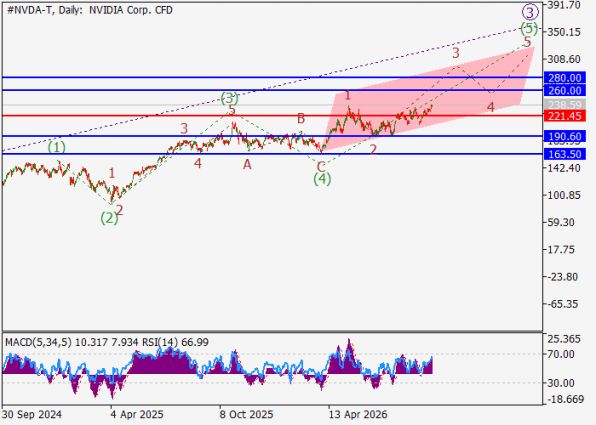This screenshot has height=425, width=596.
Task: Select the green (4) wave label
Action: (322, 179)
